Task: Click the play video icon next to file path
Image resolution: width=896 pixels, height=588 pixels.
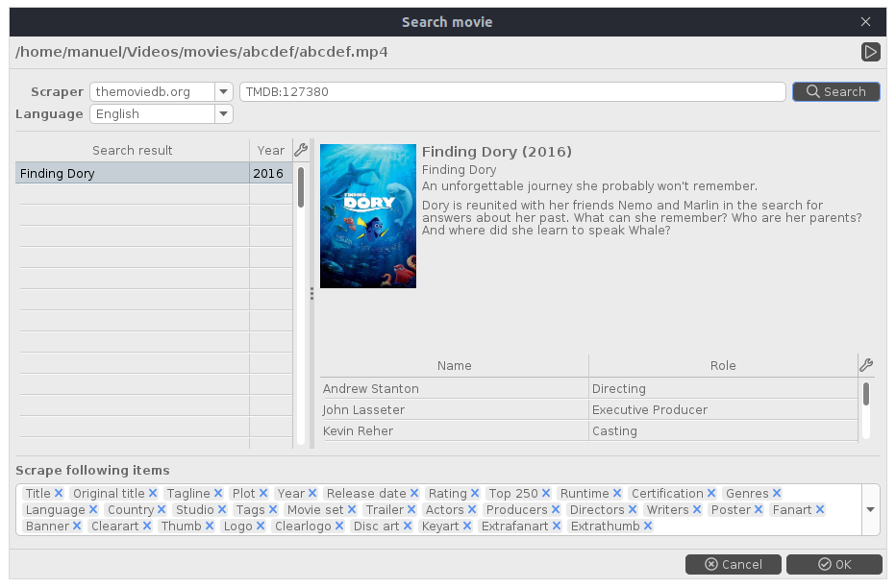Action: [871, 52]
